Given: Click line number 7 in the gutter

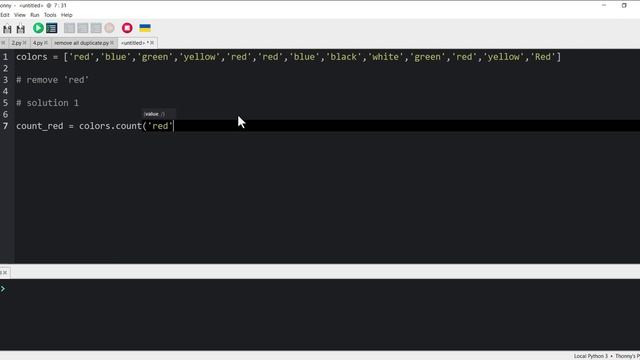Looking at the screenshot, I should 5,126.
